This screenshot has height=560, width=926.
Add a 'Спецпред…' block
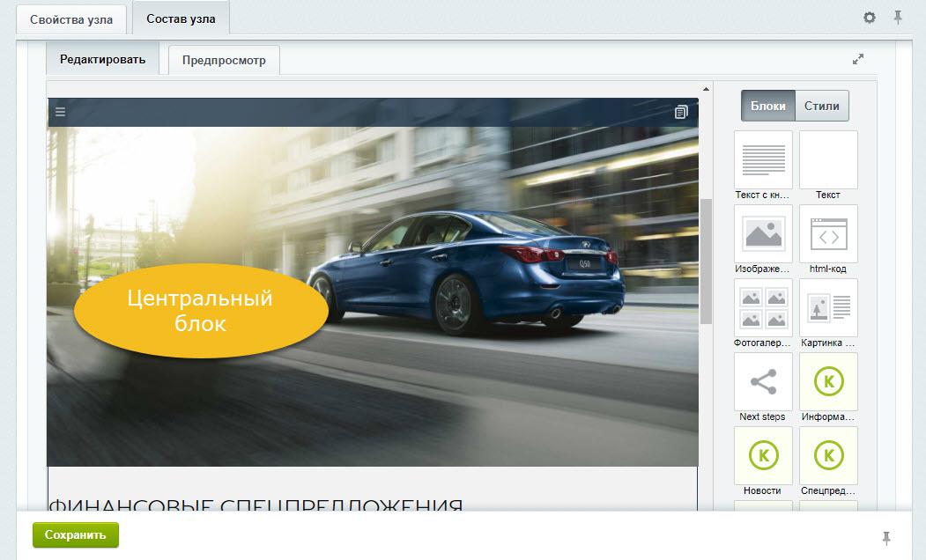tap(828, 455)
